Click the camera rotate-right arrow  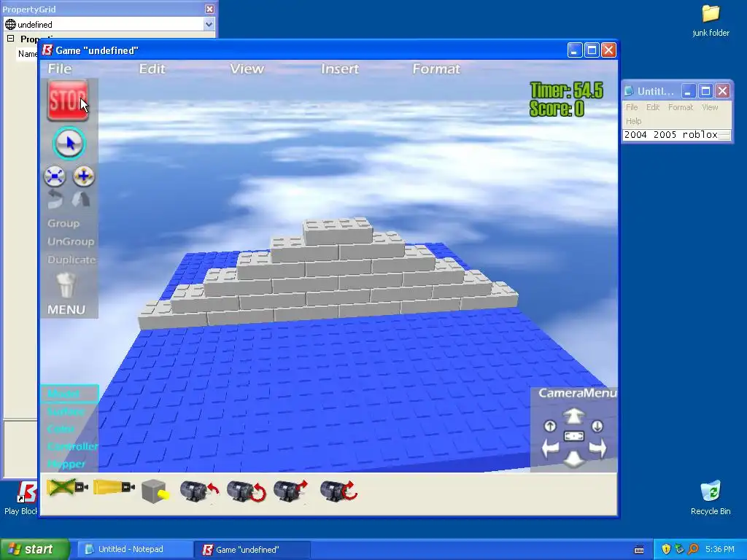(598, 448)
